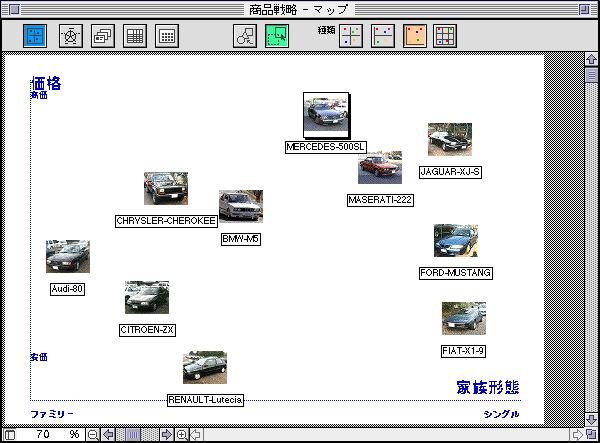The image size is (600, 443).
Task: Click the RENAULT-Lutecia label
Action: pos(205,400)
